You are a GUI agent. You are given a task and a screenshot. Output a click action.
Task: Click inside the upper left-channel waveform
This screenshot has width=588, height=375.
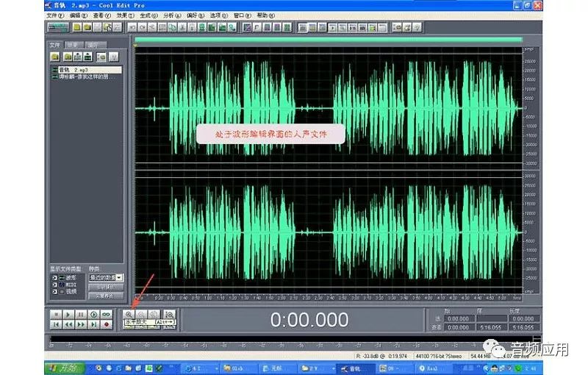329,108
